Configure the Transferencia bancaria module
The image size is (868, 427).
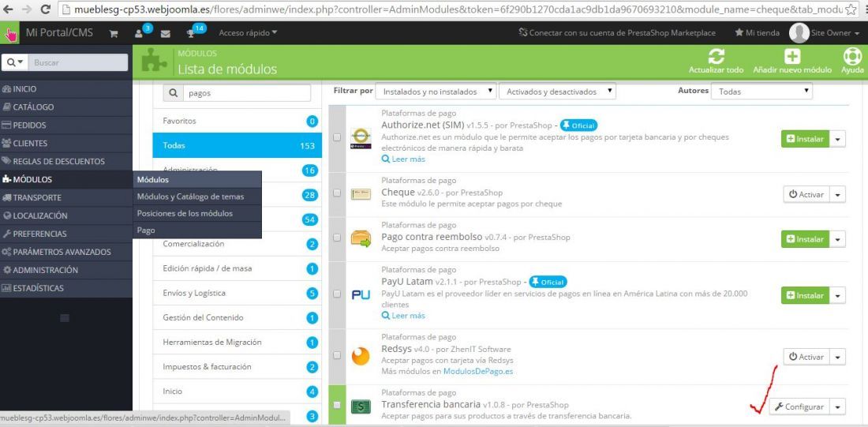(799, 407)
